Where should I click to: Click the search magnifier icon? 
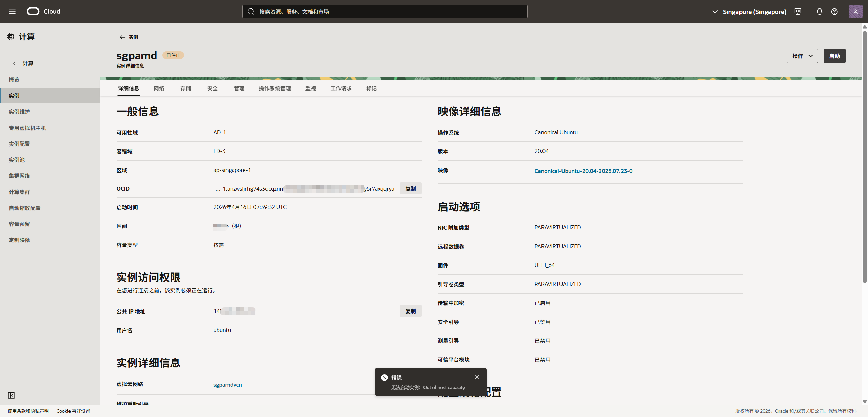[251, 12]
